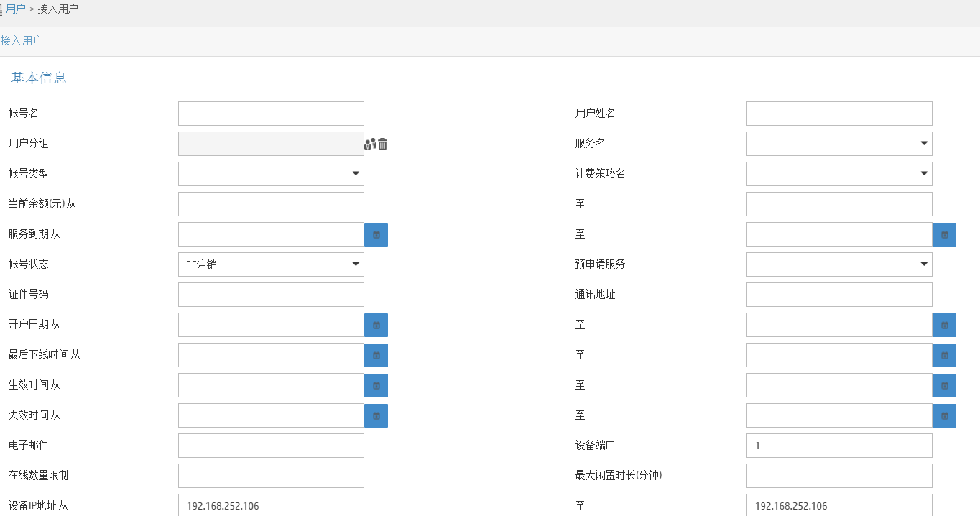Open calendar for 生效时间从 field
Image resolution: width=980 pixels, height=516 pixels.
click(376, 385)
